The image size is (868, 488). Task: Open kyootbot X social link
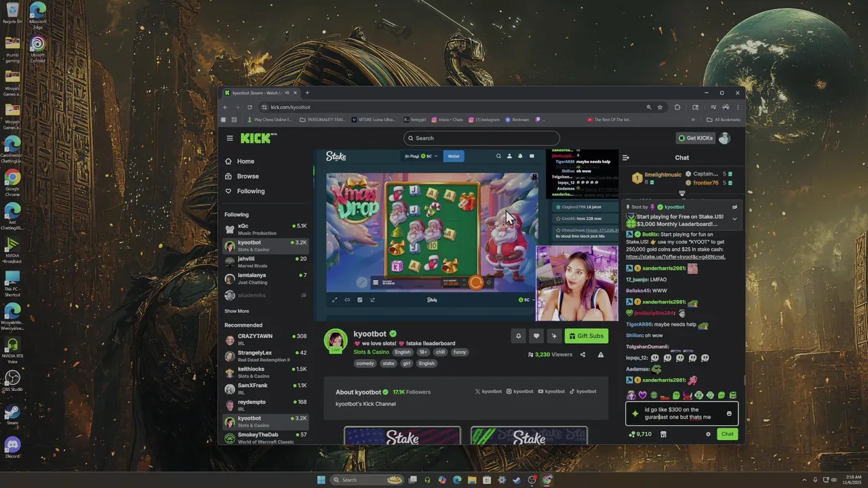coord(488,392)
